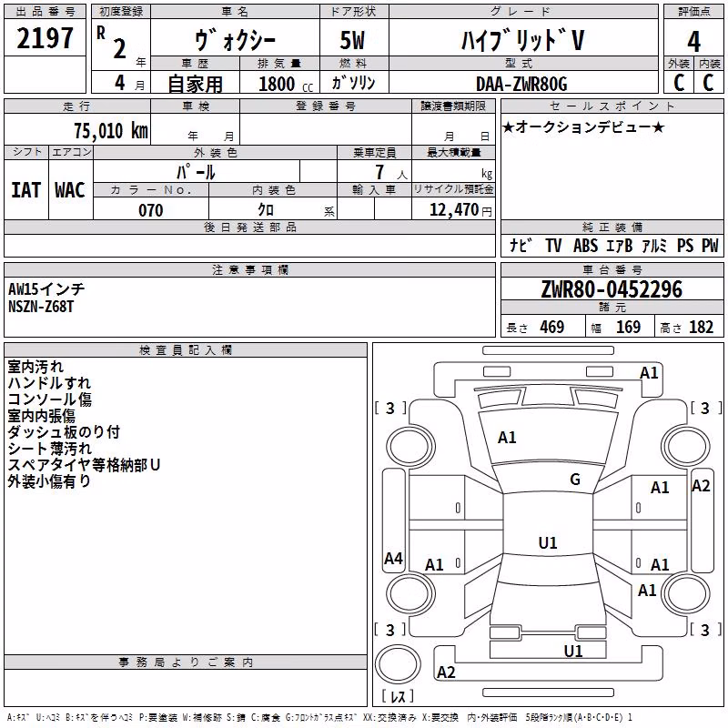The image size is (728, 728).
Task: Click the 注意事項欄 header
Action: click(x=249, y=269)
